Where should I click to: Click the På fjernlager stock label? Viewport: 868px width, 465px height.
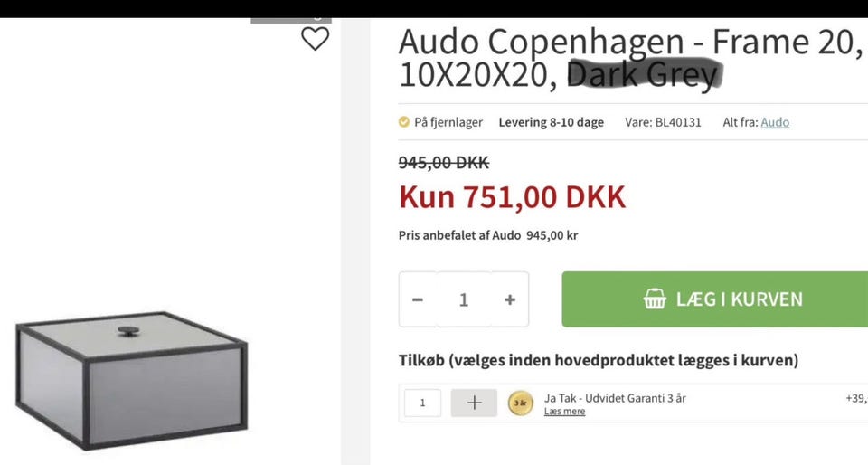coord(448,122)
